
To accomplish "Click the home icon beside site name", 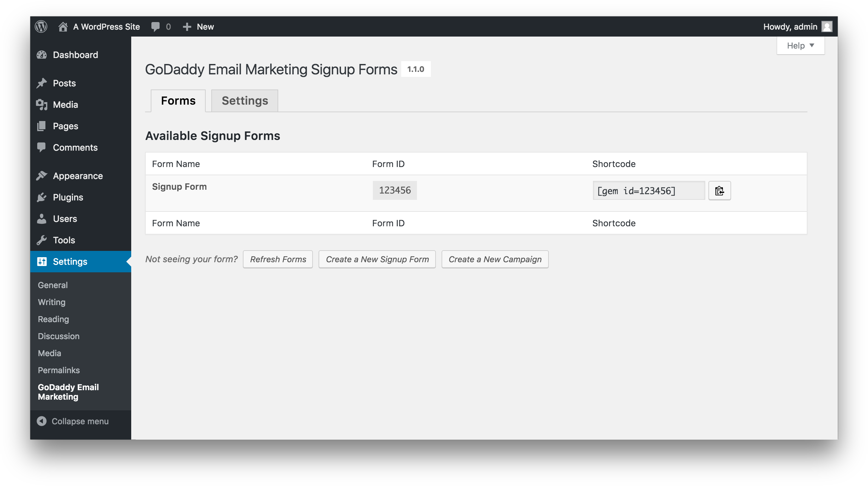I will pyautogui.click(x=63, y=26).
